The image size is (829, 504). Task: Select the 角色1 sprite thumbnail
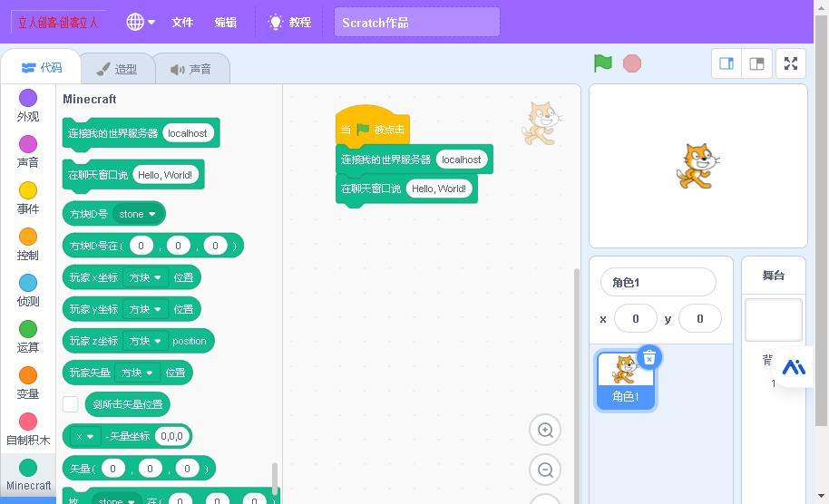[x=626, y=381]
